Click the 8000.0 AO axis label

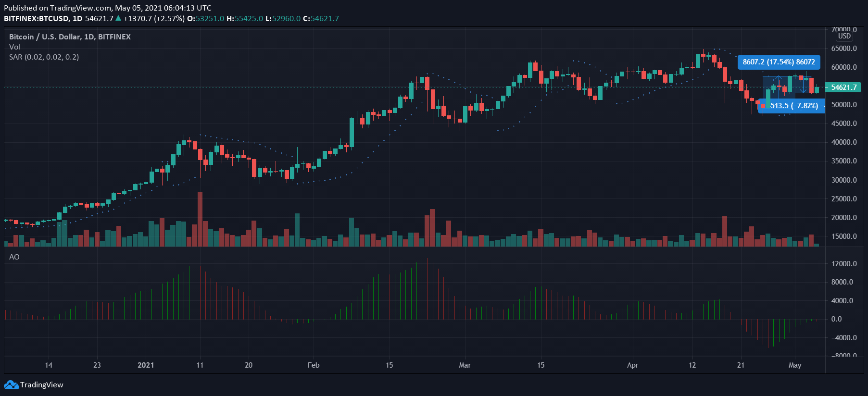(842, 282)
